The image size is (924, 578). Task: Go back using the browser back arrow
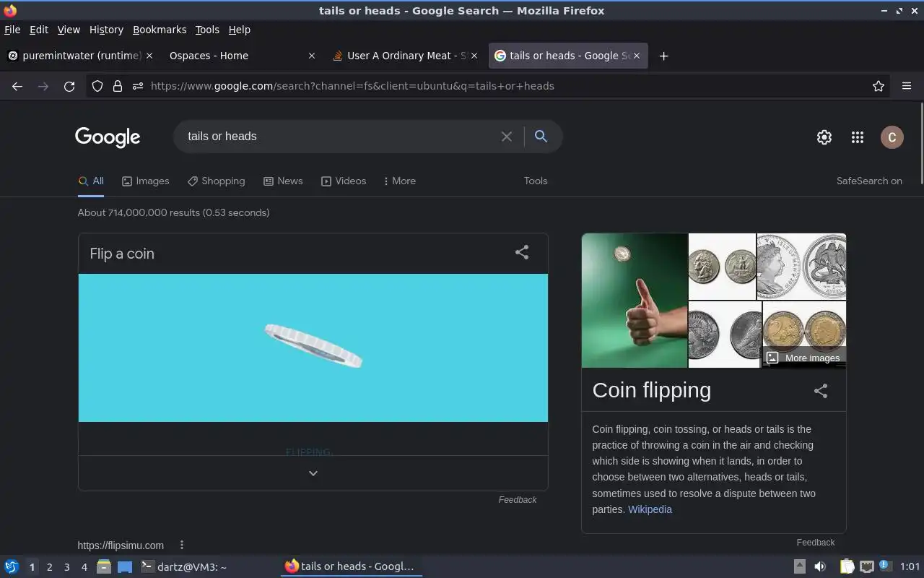coord(17,86)
